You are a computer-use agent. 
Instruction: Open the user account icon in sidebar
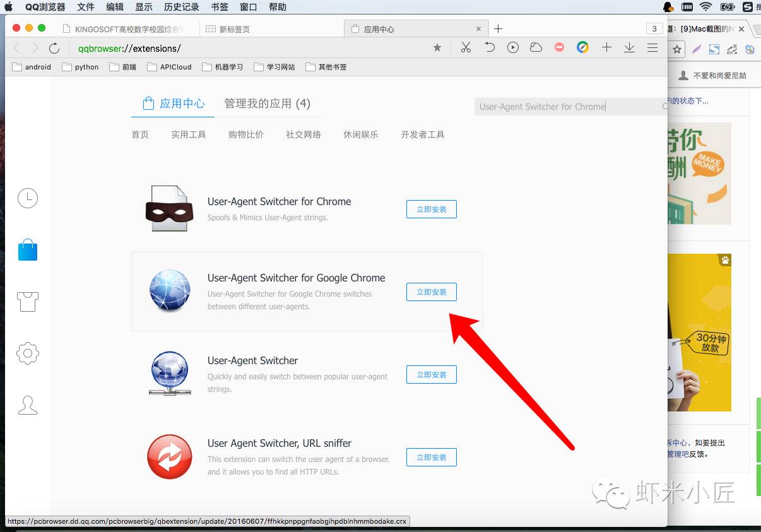[x=28, y=405]
